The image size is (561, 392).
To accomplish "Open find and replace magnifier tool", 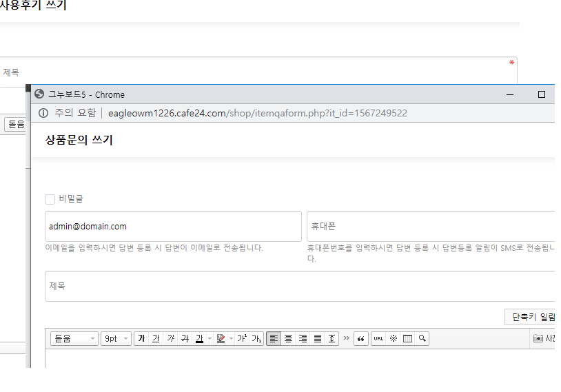I will pos(422,339).
